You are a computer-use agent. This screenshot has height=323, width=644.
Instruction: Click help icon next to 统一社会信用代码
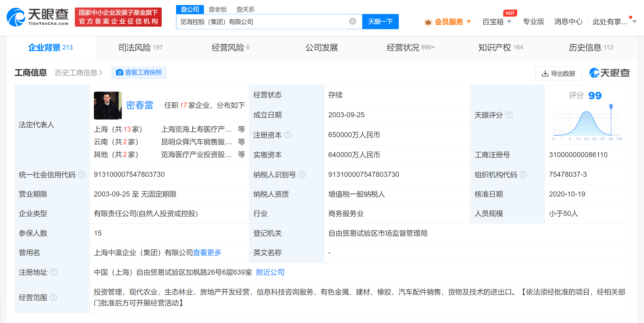click(x=82, y=175)
